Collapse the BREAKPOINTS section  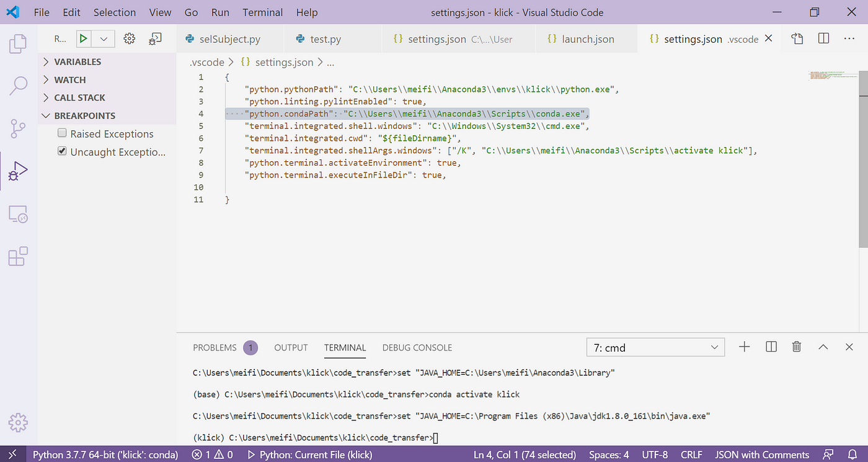107,115
